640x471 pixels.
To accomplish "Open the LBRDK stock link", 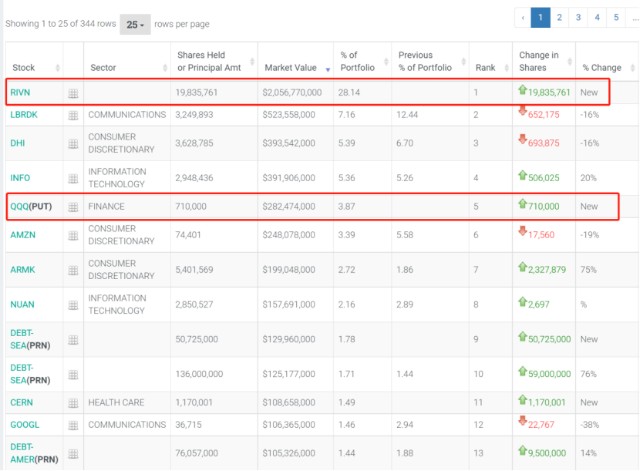I will tap(24, 115).
